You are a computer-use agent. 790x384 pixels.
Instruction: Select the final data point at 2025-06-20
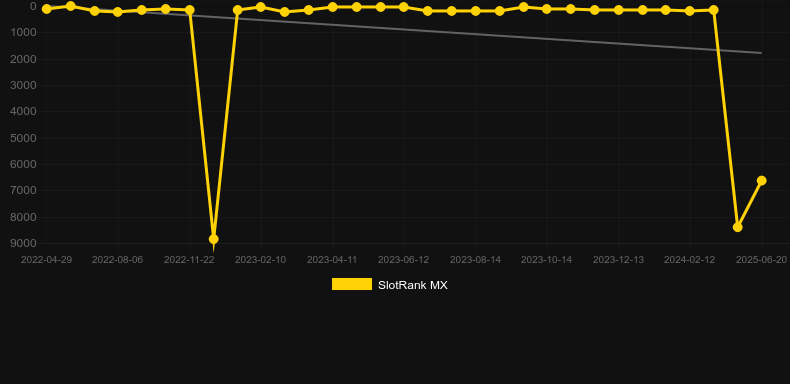[x=761, y=180]
